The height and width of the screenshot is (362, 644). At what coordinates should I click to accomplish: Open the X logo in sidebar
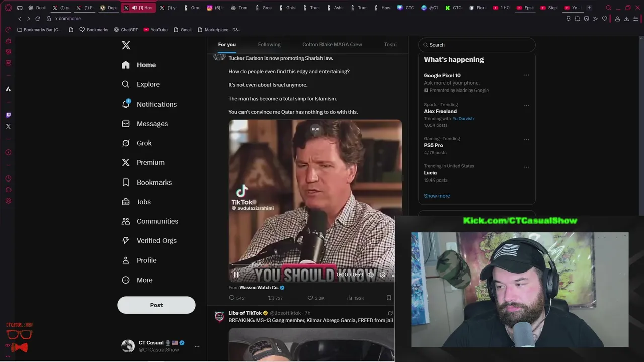(x=126, y=45)
